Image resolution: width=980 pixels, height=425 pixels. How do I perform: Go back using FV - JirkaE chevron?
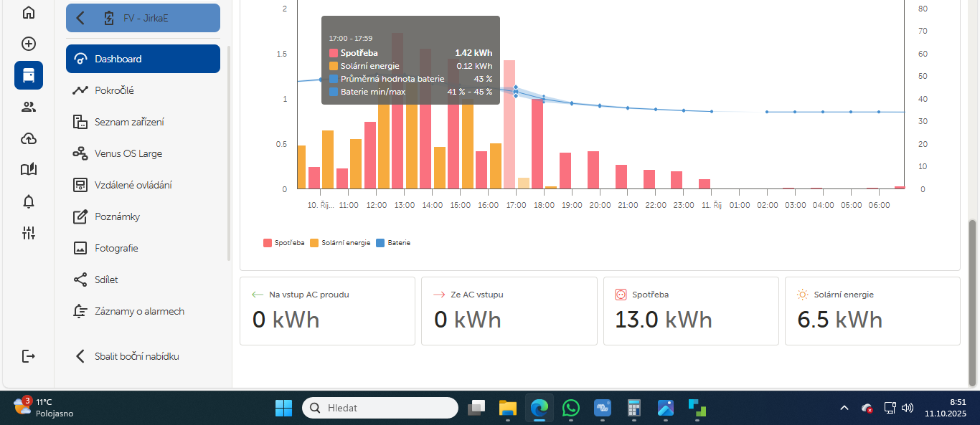[x=80, y=18]
